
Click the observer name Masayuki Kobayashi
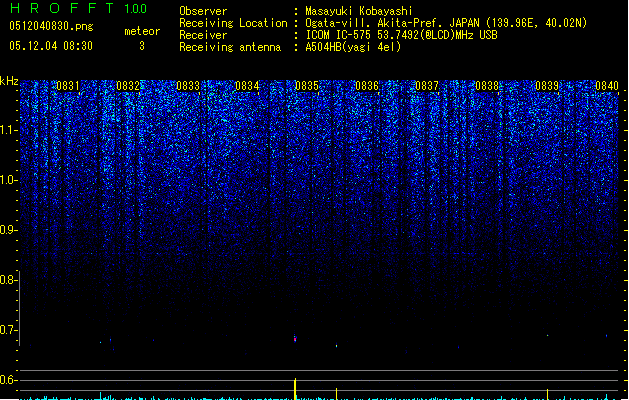359,11
